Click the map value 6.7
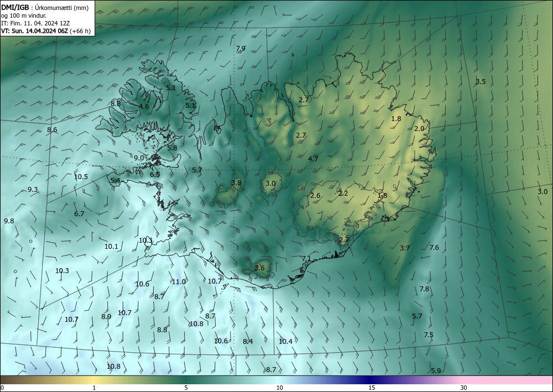Viewport: 553px width, 392px height. tap(79, 214)
